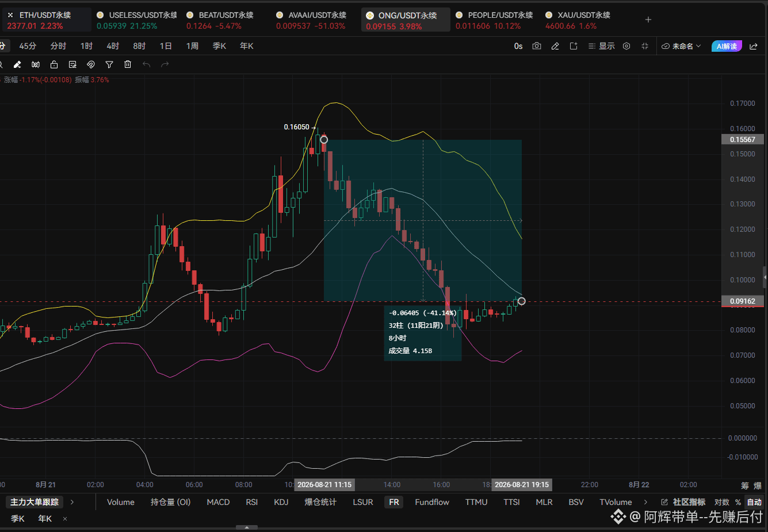
Task: Redo the last drawing action
Action: click(165, 64)
